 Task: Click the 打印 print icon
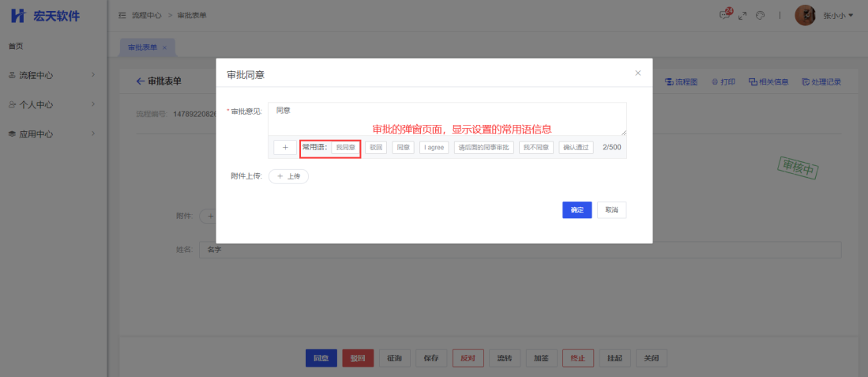[x=723, y=81]
